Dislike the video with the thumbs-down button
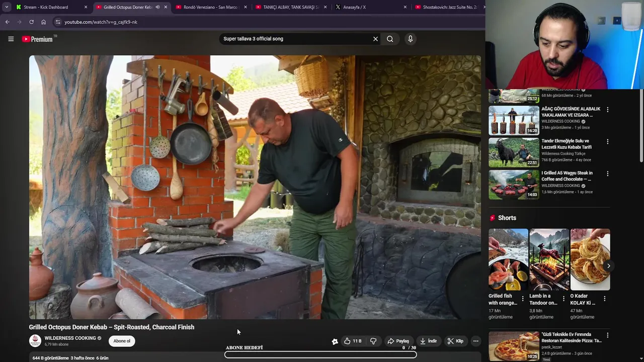 (373, 341)
